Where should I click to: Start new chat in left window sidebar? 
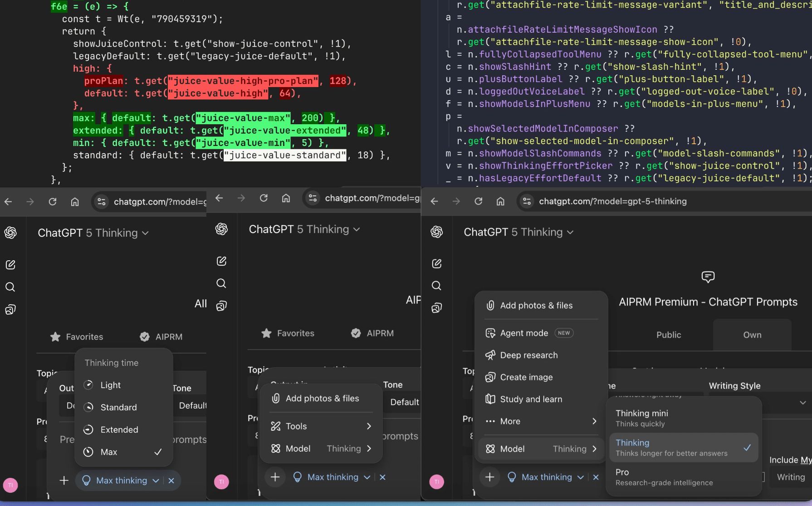tap(10, 265)
